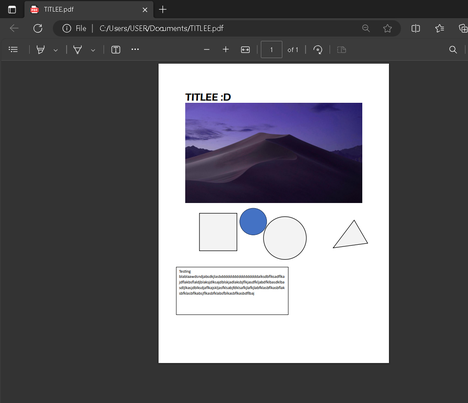Click the large gray circle shape
The image size is (468, 403).
(285, 238)
